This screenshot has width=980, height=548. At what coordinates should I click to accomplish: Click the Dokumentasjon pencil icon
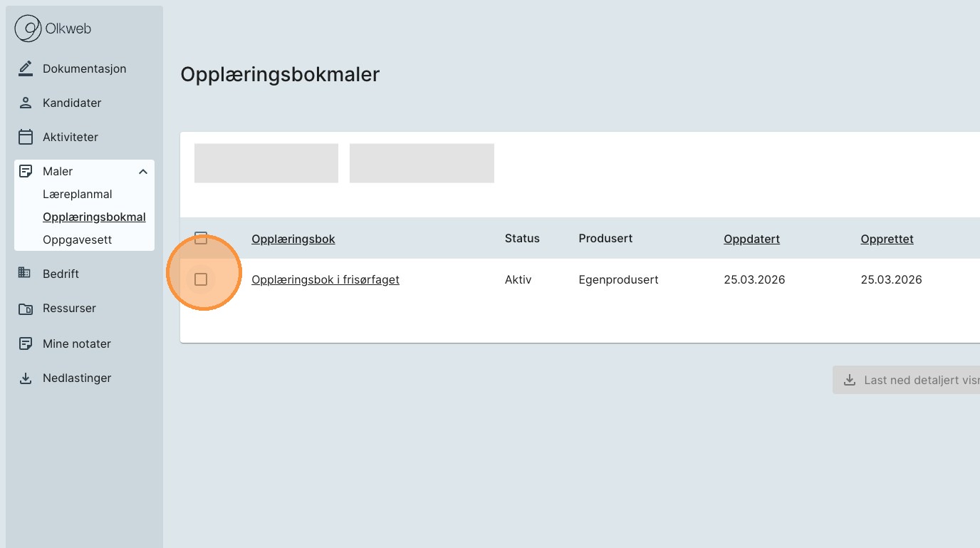click(26, 68)
